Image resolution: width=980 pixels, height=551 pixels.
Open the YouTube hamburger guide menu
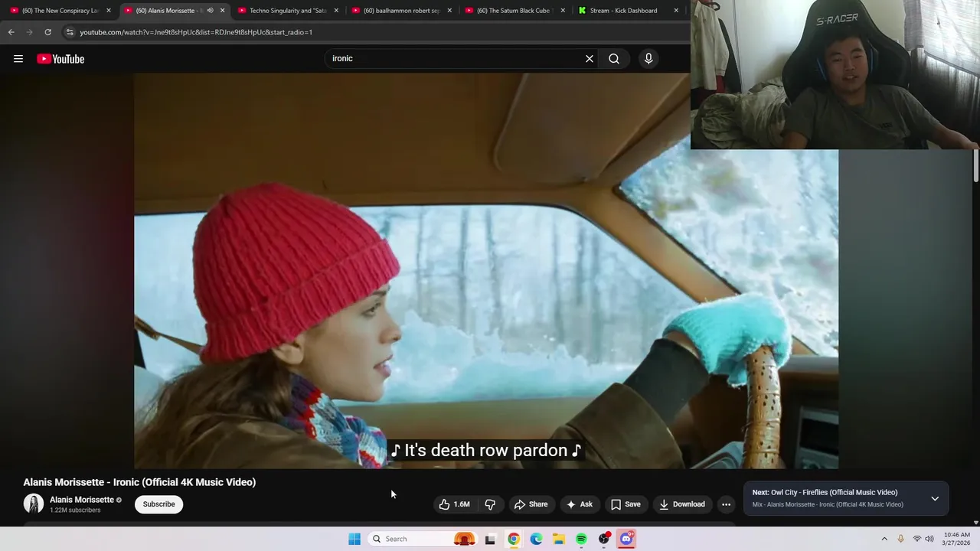coord(18,59)
